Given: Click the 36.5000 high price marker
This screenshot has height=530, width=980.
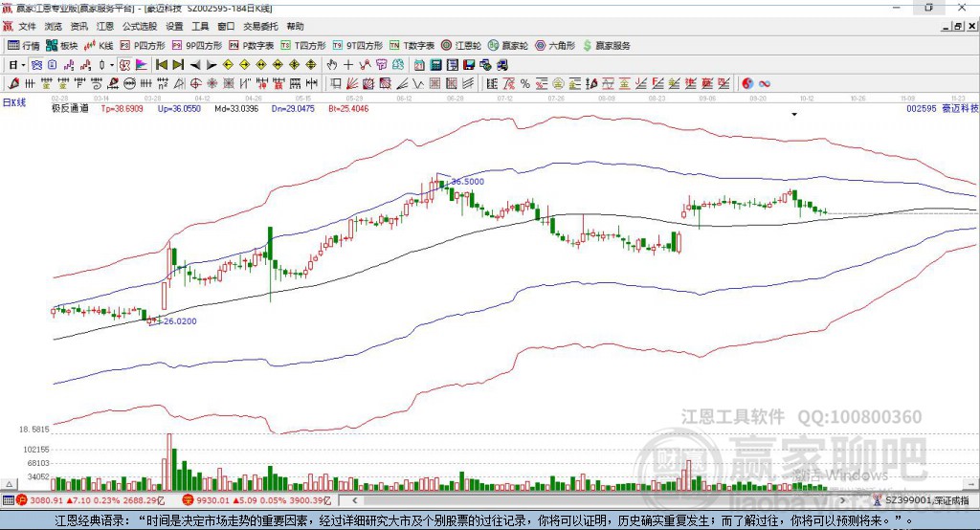Looking at the screenshot, I should pos(467,181).
